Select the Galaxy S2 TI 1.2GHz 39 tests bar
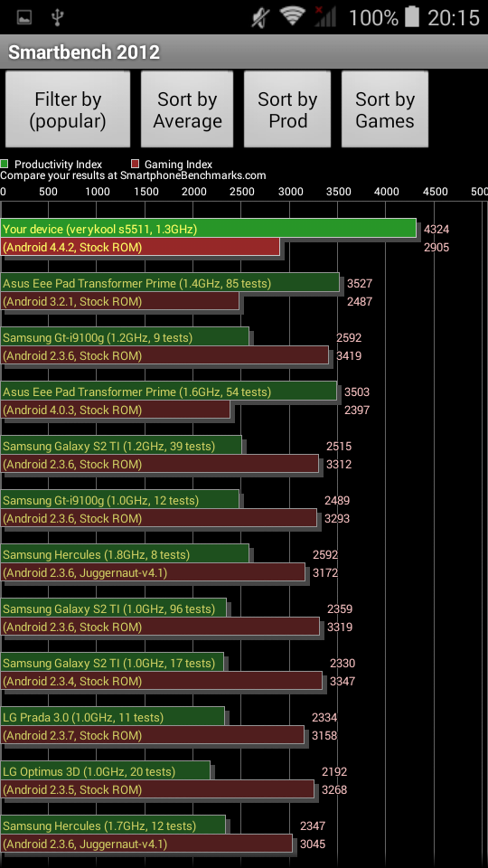The image size is (488, 868). [121, 445]
